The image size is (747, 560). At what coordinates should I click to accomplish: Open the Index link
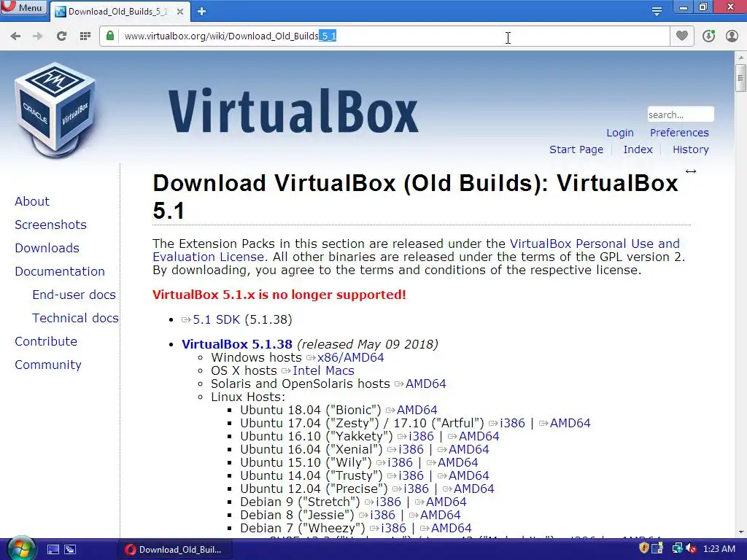pos(638,149)
